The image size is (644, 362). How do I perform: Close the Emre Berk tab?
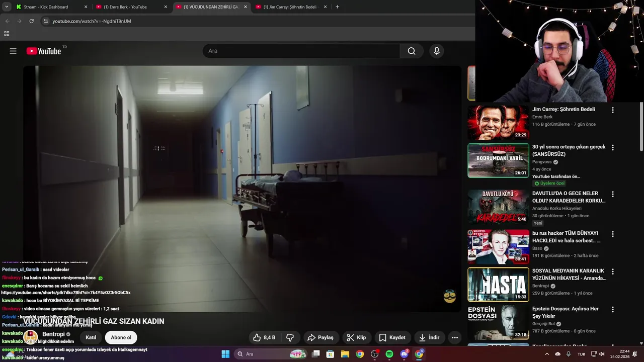click(x=166, y=7)
